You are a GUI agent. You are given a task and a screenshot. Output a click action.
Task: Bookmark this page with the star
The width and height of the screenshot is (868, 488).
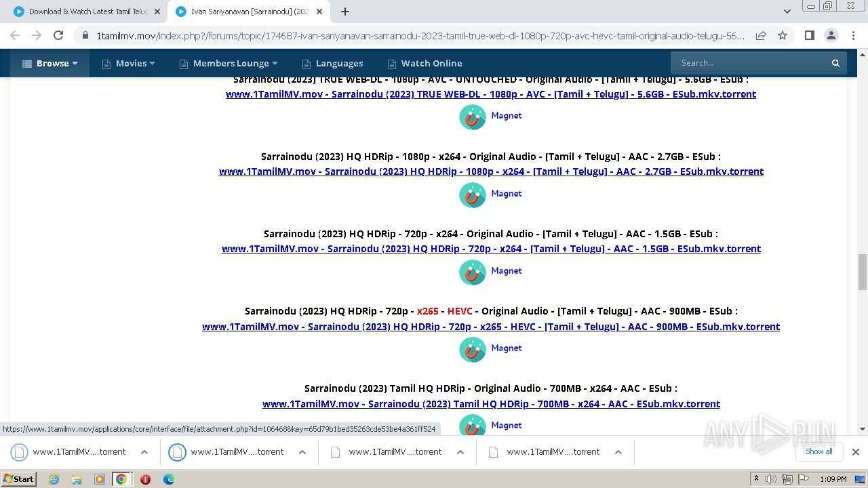pyautogui.click(x=783, y=35)
